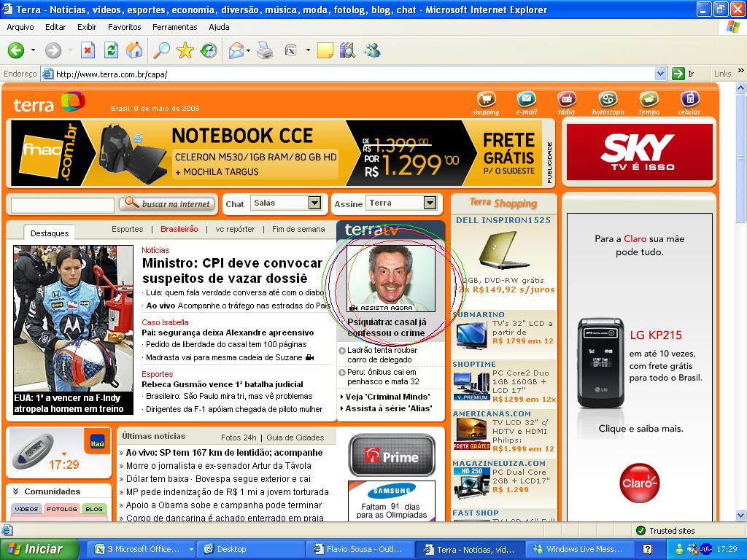
Task: Switch to the Esportes tab
Action: pos(127,229)
